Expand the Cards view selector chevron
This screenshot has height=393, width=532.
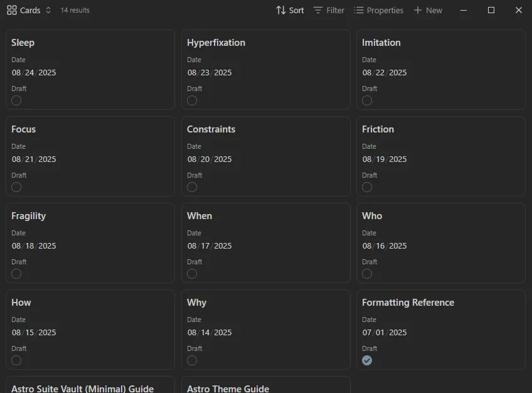click(x=47, y=9)
